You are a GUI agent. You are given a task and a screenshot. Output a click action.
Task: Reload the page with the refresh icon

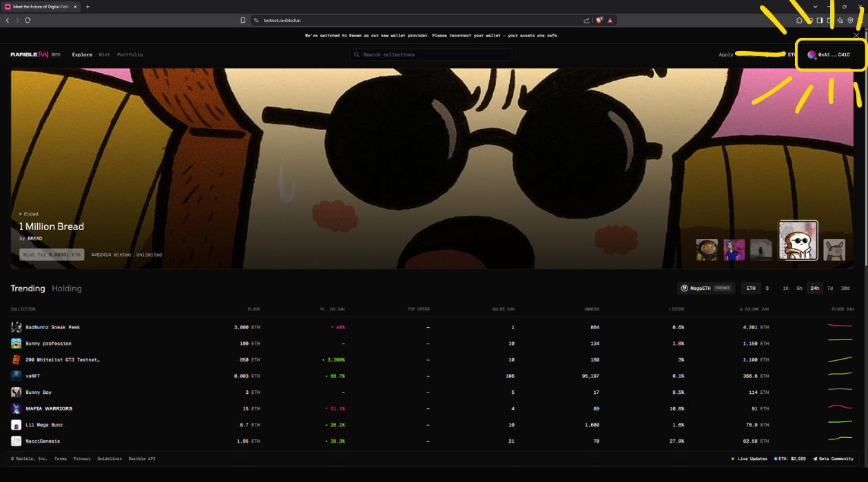coord(28,21)
